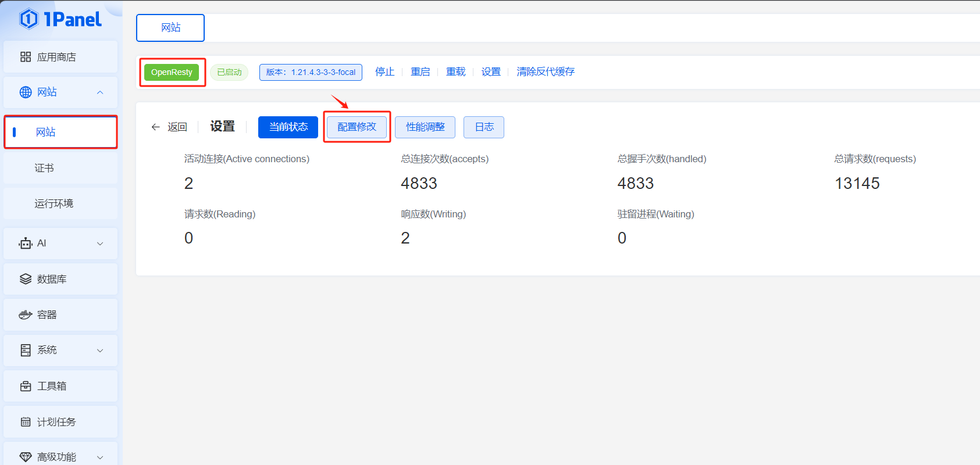
Task: Click the globe icon beside 网站 menu
Action: [x=26, y=92]
